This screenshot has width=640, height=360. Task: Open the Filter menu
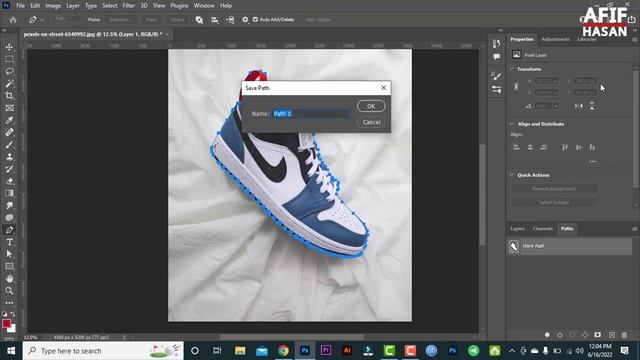pos(129,6)
